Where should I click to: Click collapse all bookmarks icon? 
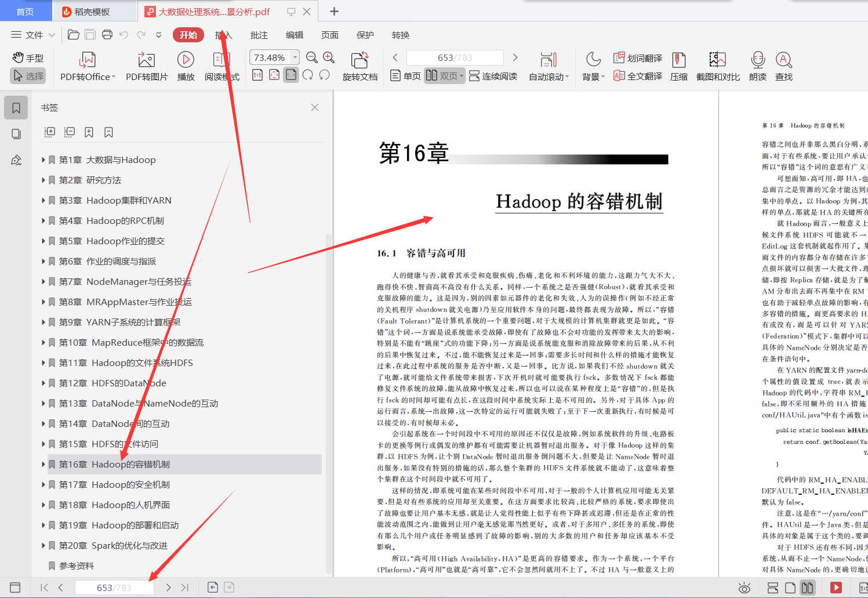point(70,132)
